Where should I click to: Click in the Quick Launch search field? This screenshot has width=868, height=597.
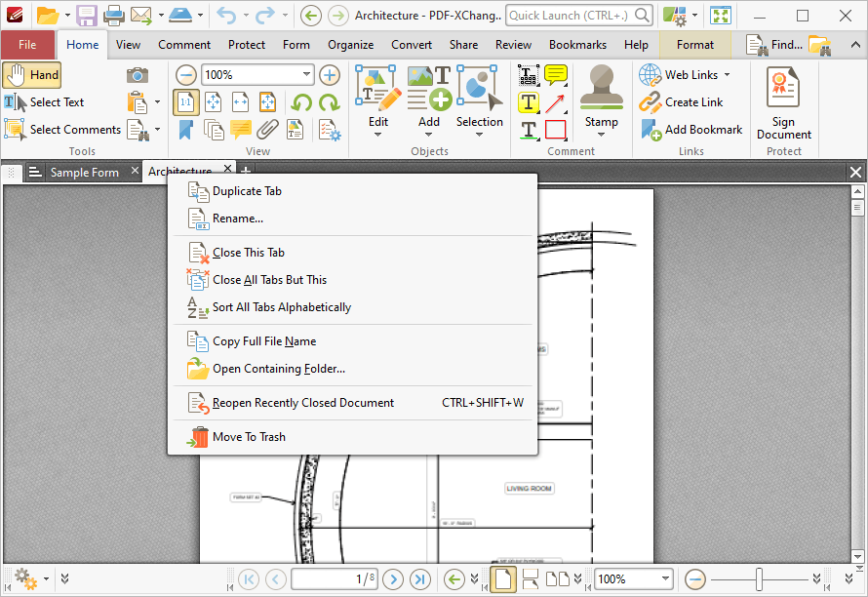pos(571,16)
